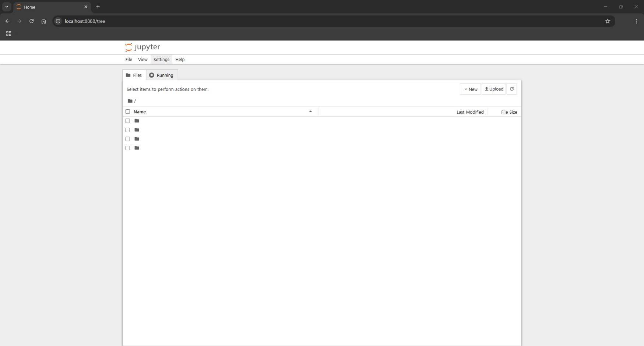
Task: Open the browser apps grid icon
Action: pos(8,33)
